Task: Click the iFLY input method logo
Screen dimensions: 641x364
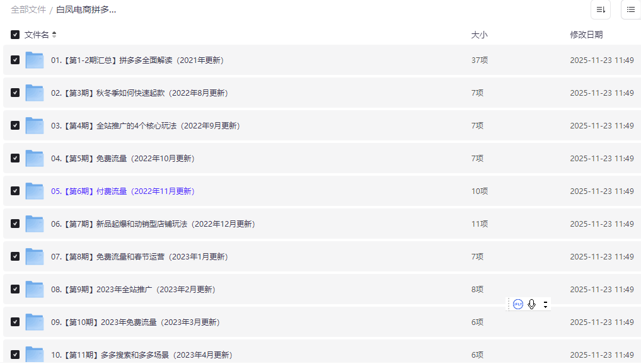Action: coord(518,304)
